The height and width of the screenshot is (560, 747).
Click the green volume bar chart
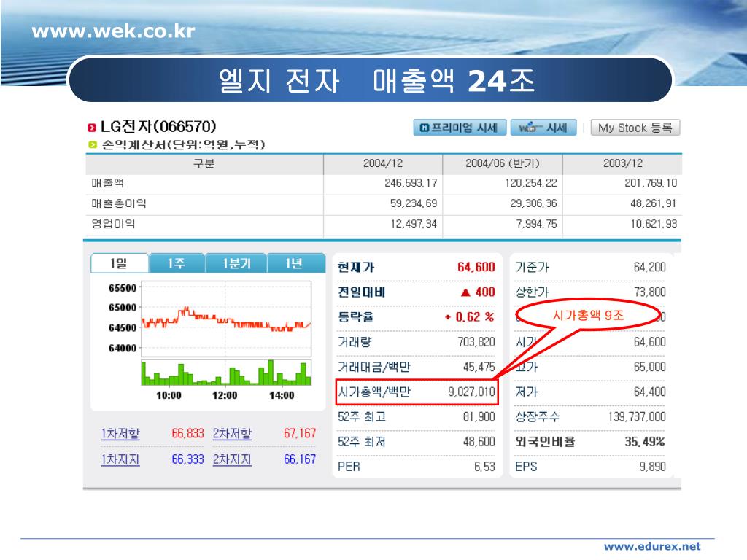[226, 373]
